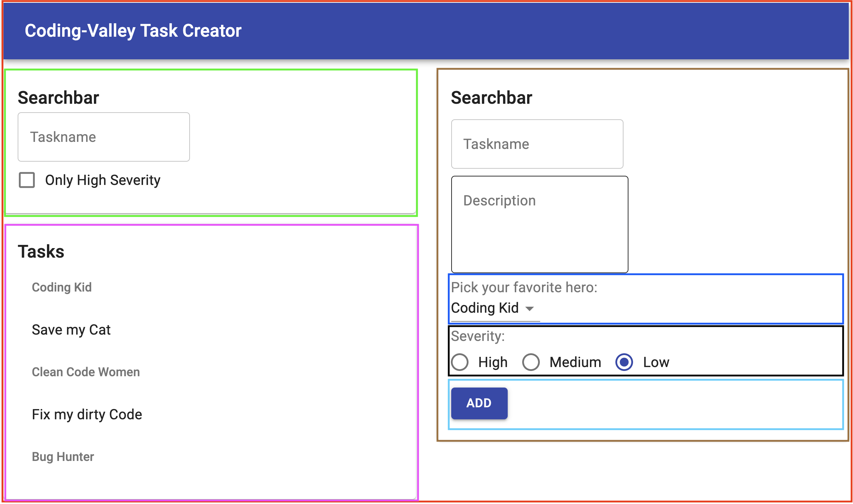Open the Coding Kid hero dropdown

(495, 308)
